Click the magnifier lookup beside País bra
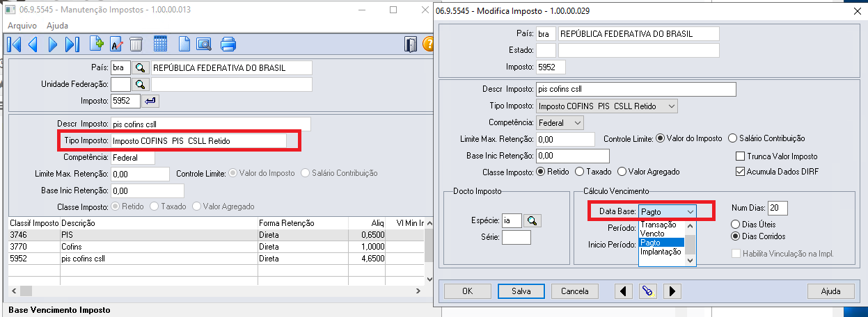This screenshot has height=317, width=868. 141,67
